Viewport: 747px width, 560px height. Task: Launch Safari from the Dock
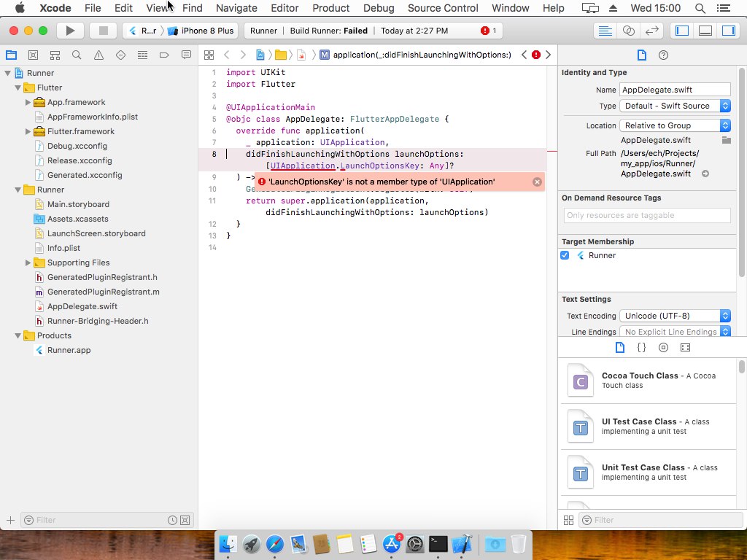click(275, 544)
